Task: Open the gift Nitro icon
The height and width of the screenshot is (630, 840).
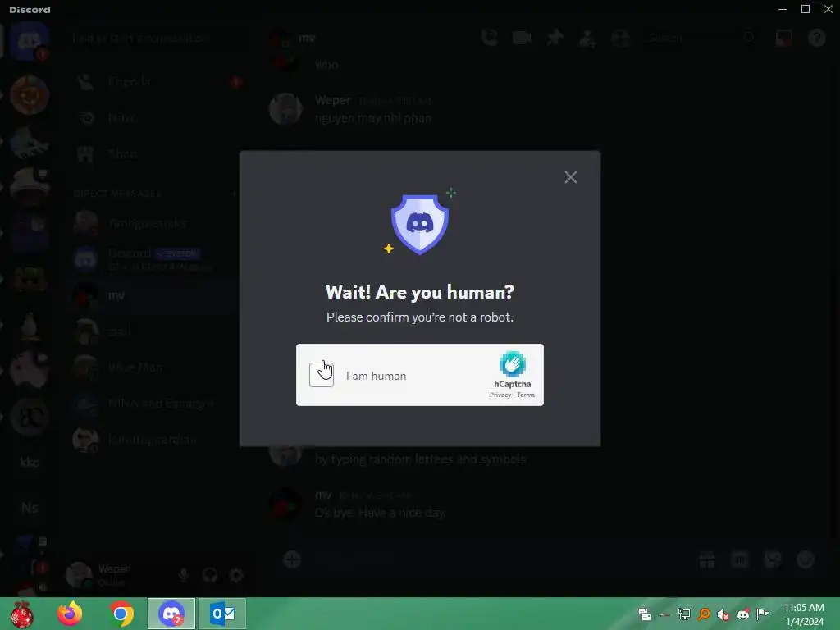Action: (707, 559)
